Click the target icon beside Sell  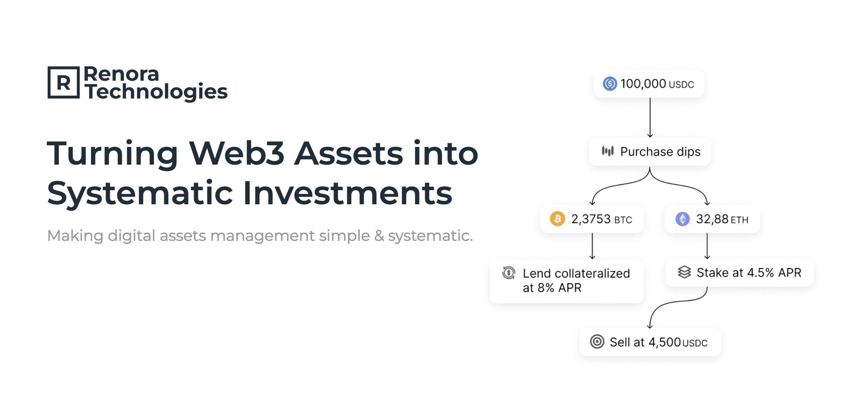597,341
